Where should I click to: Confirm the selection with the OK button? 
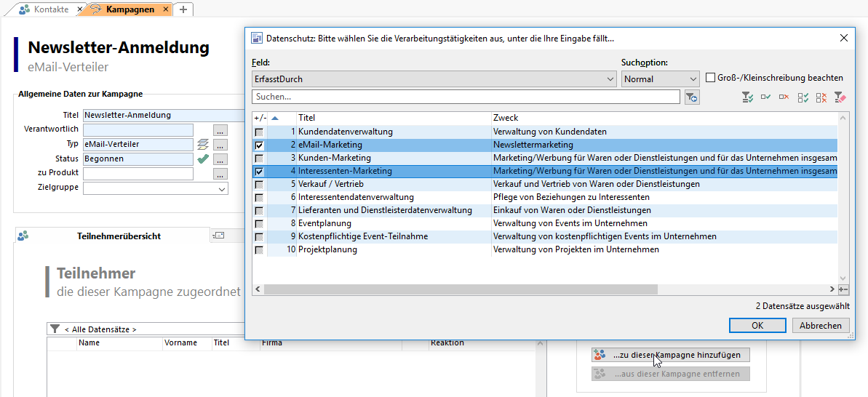757,326
